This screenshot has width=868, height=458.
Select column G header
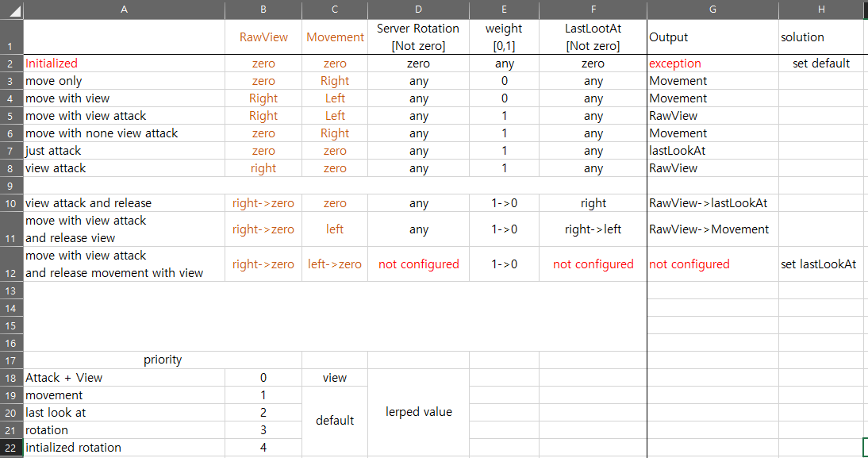coord(712,10)
